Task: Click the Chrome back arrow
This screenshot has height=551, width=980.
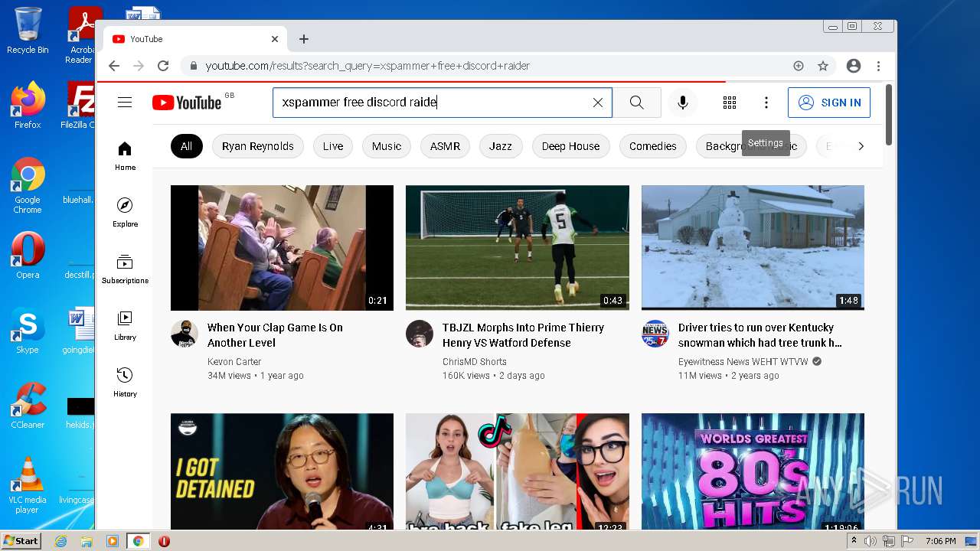Action: click(x=114, y=66)
